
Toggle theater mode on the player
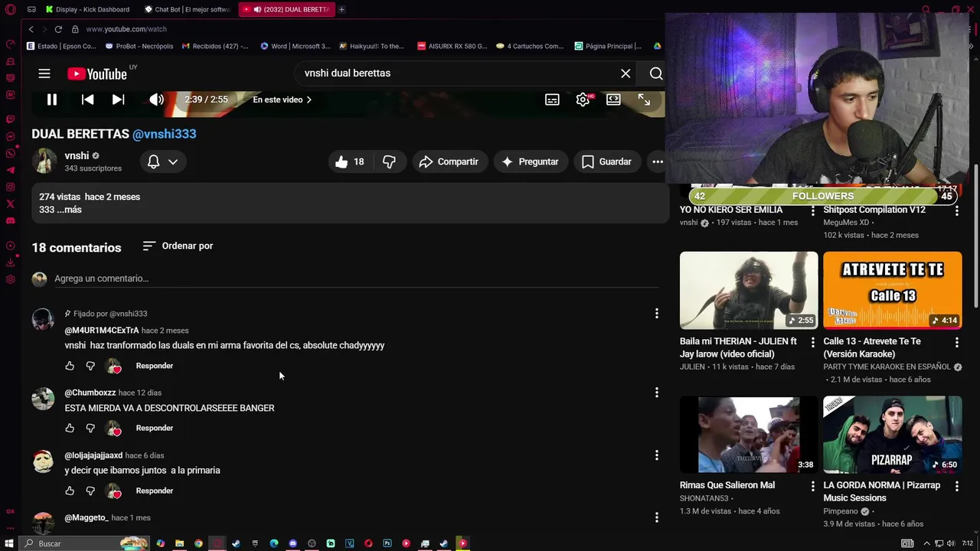[613, 99]
